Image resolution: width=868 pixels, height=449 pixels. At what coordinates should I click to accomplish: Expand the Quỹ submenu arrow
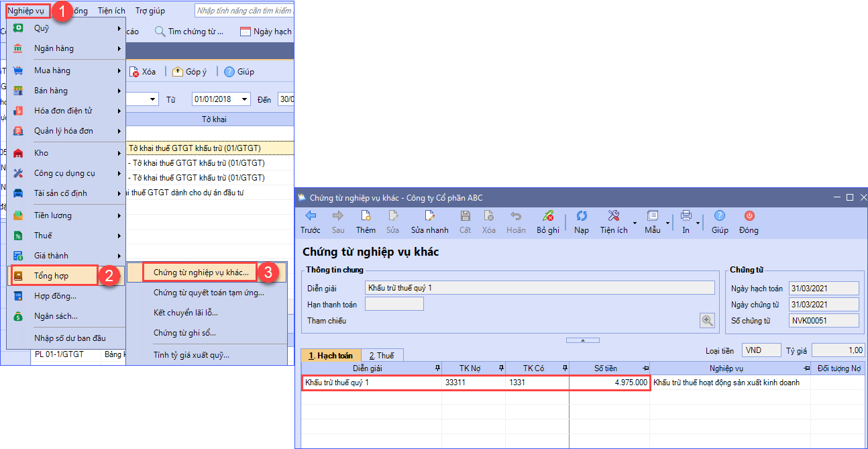tap(119, 28)
